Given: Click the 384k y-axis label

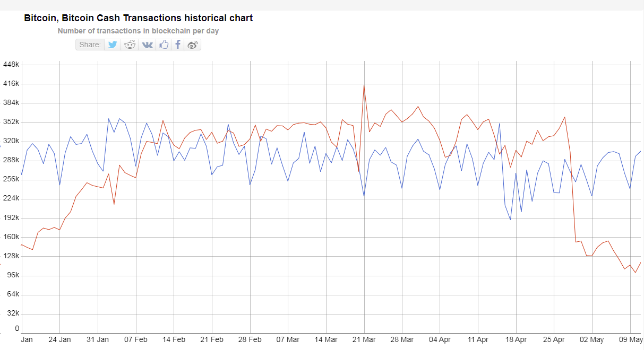Looking at the screenshot, I should tap(11, 103).
